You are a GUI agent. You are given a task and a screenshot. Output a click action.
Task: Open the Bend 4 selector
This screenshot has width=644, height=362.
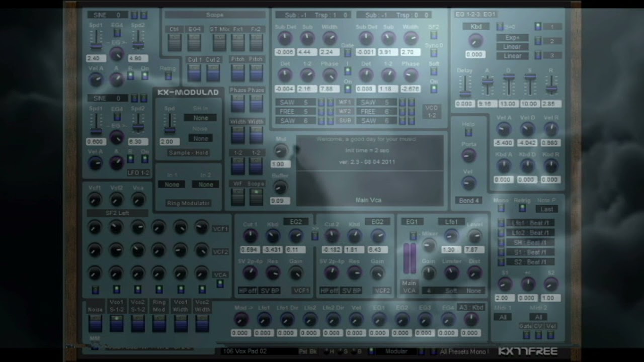pyautogui.click(x=468, y=201)
